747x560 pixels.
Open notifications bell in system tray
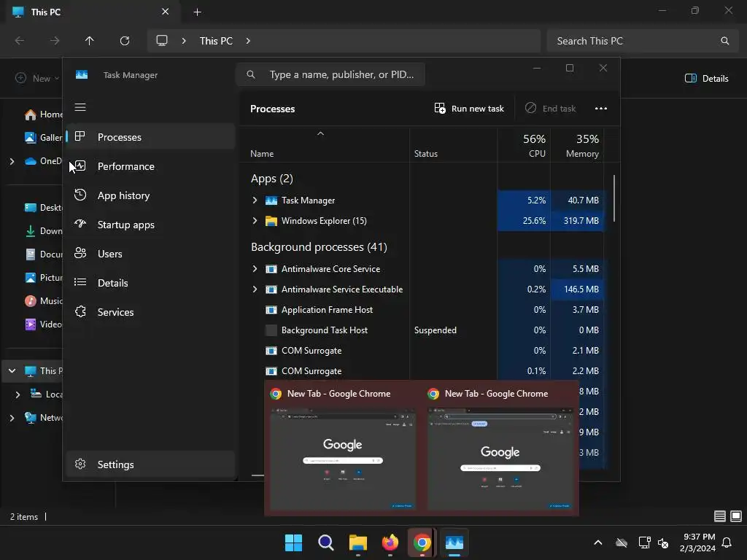coord(727,542)
